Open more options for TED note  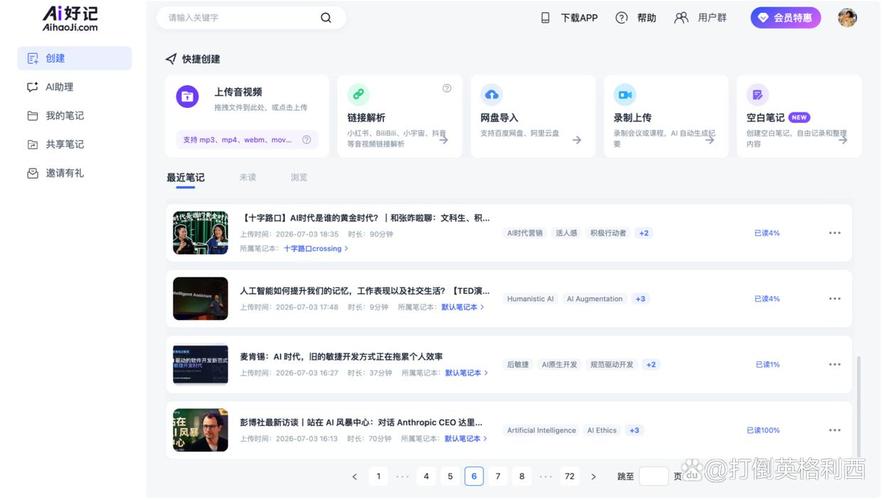[835, 298]
